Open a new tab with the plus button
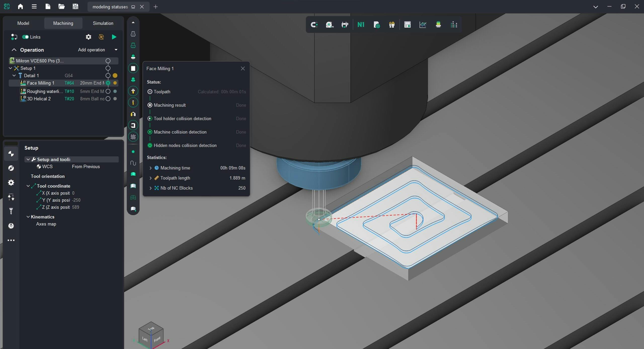The height and width of the screenshot is (349, 644). click(155, 7)
